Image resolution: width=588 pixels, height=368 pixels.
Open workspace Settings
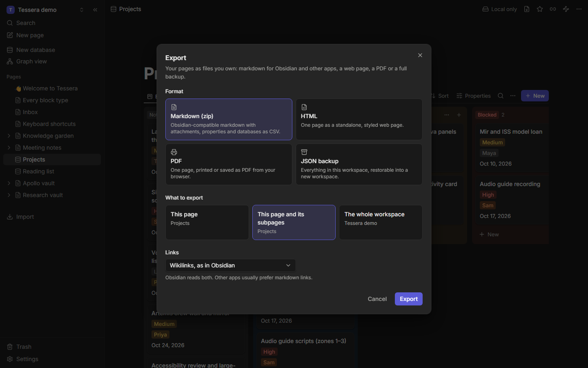point(52,359)
